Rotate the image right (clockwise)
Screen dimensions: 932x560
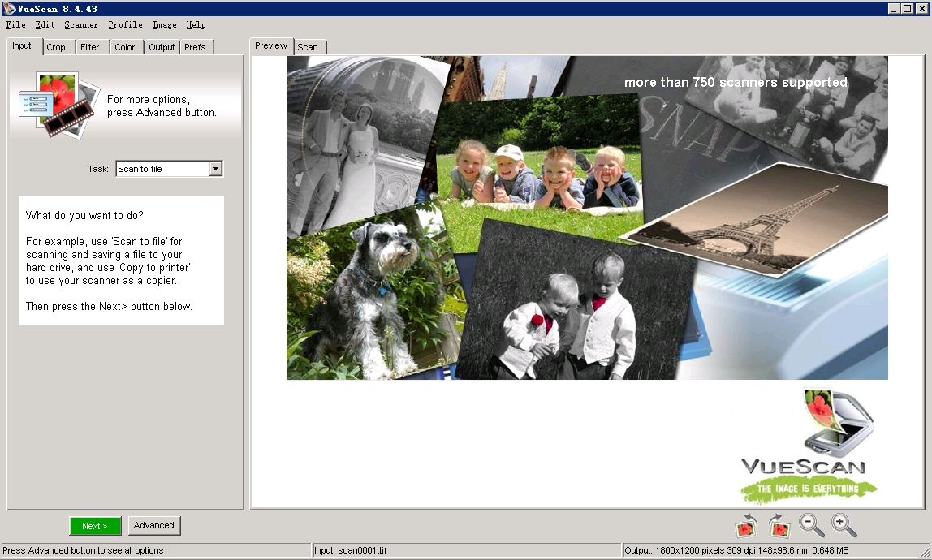779,526
